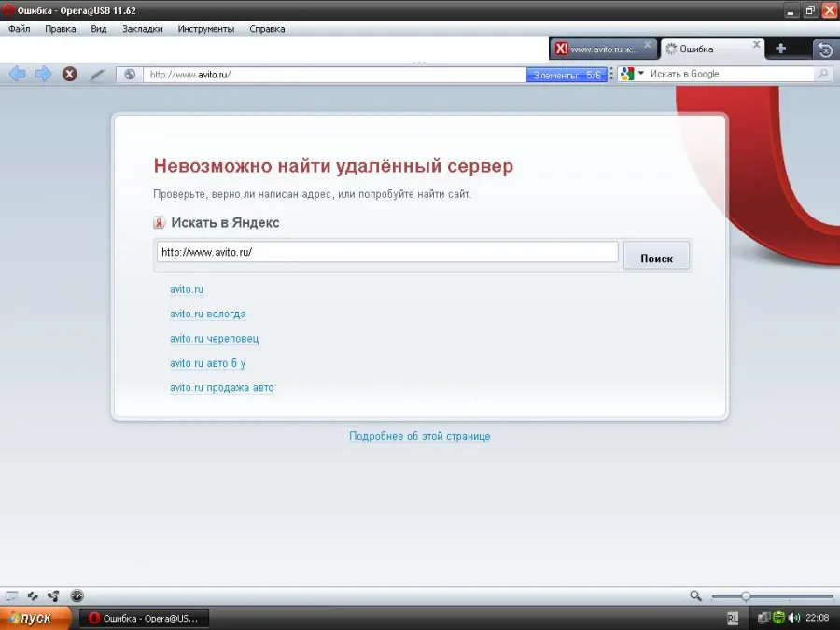
Task: Click the network connection tray icon
Action: 763,618
